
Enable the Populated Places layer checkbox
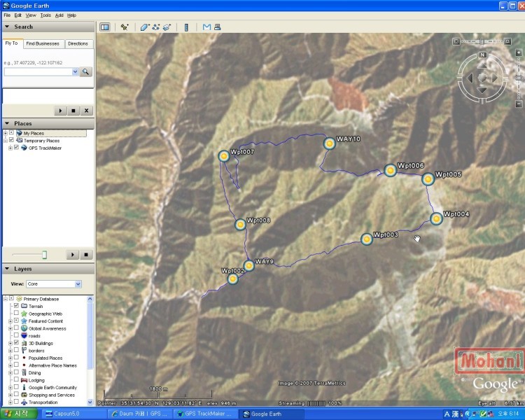(16, 358)
